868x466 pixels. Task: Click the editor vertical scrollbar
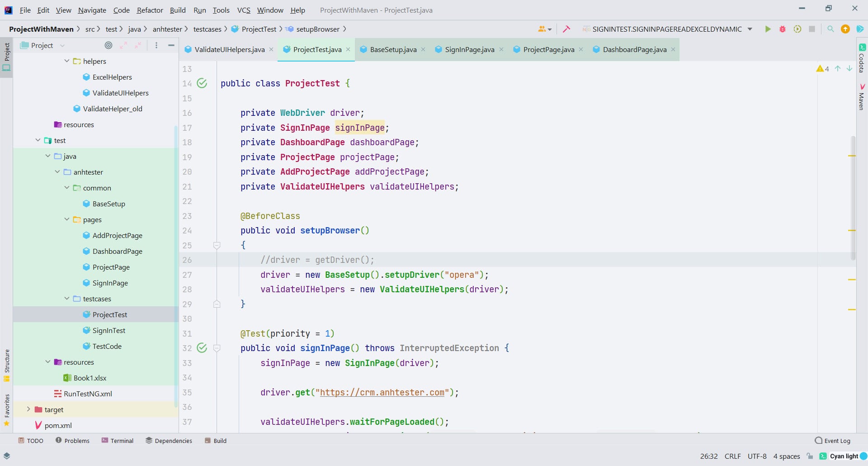point(853,197)
